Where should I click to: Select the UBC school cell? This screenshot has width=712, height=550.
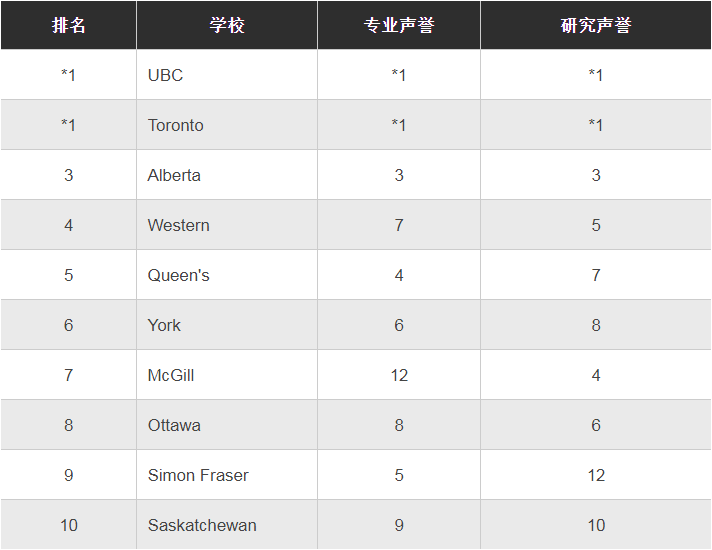click(165, 75)
